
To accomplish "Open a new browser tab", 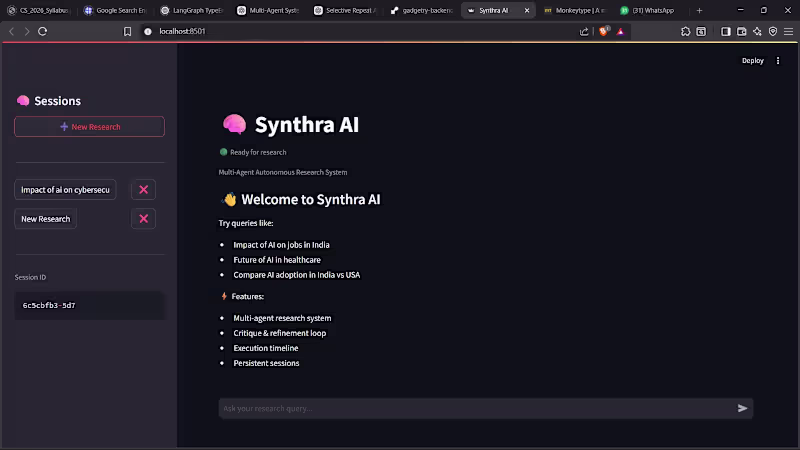I will point(699,10).
